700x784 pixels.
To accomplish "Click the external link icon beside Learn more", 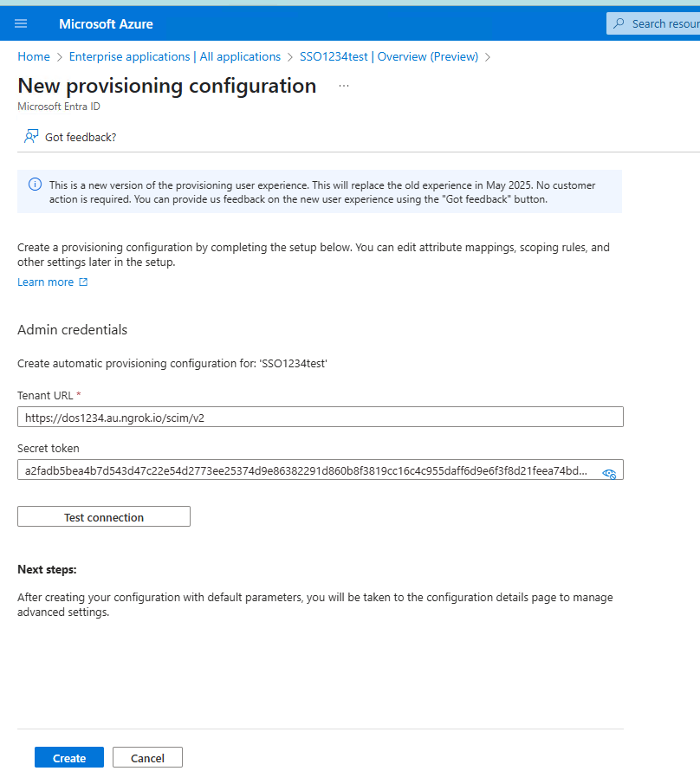I will point(83,282).
